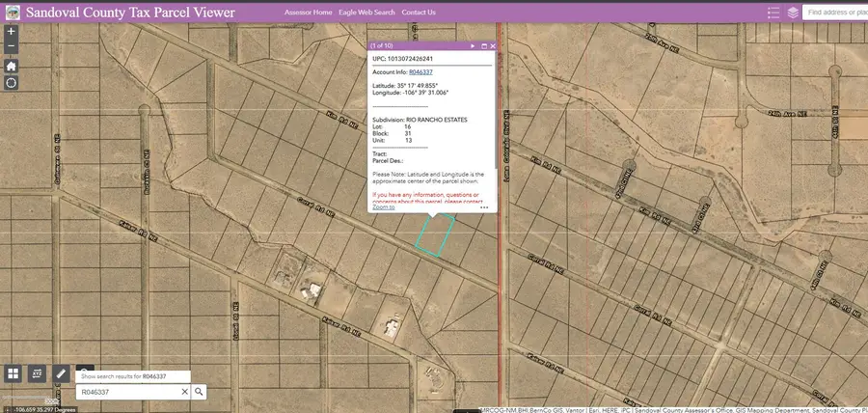
Task: Return to the default home extent
Action: [12, 66]
